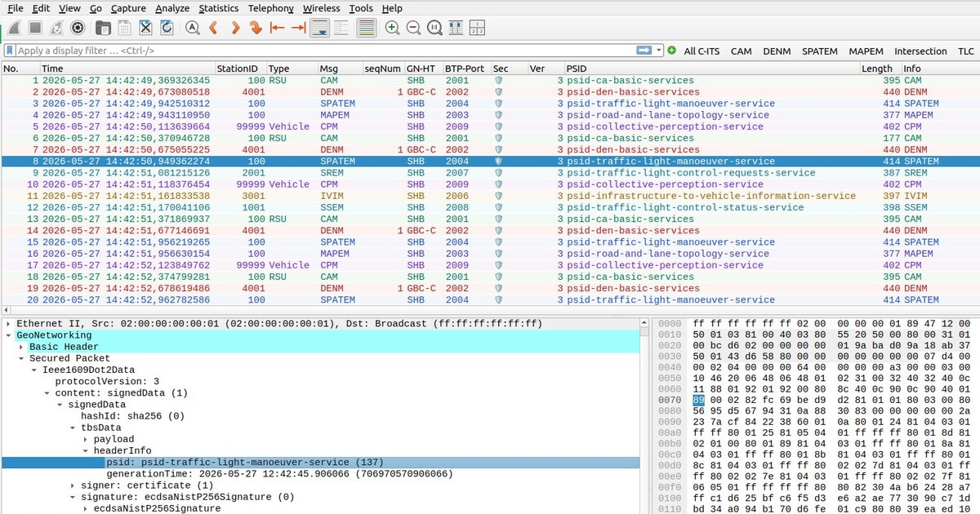Screen dimensions: 980x514
Task: Open capture options gear icon
Action: click(78, 29)
